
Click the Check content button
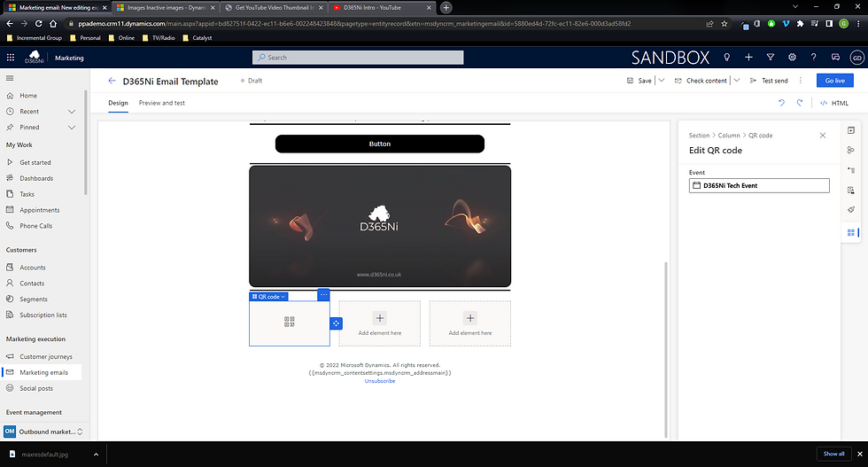point(701,81)
